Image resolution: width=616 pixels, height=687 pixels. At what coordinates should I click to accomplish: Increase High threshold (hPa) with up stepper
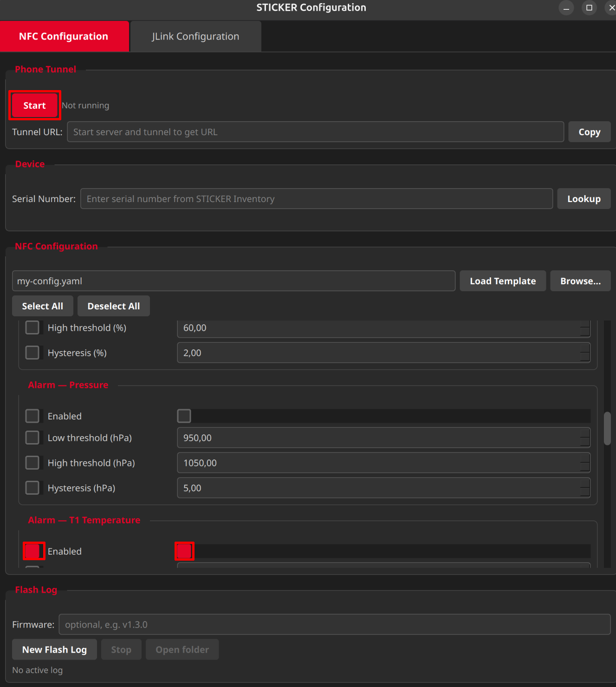[x=585, y=458]
